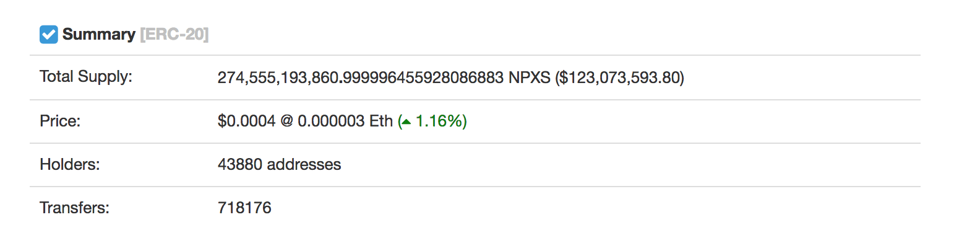
Task: Select the Summary heading text
Action: [x=99, y=34]
